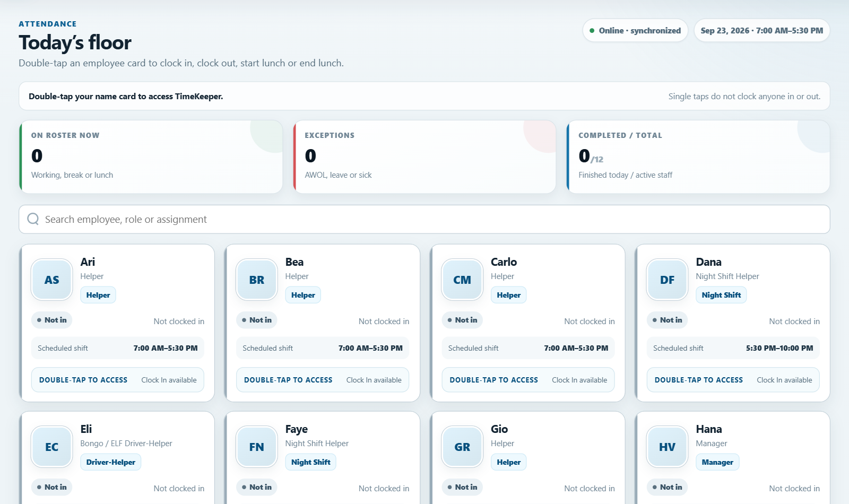Click Dana's Night Shift tag

[x=721, y=295]
